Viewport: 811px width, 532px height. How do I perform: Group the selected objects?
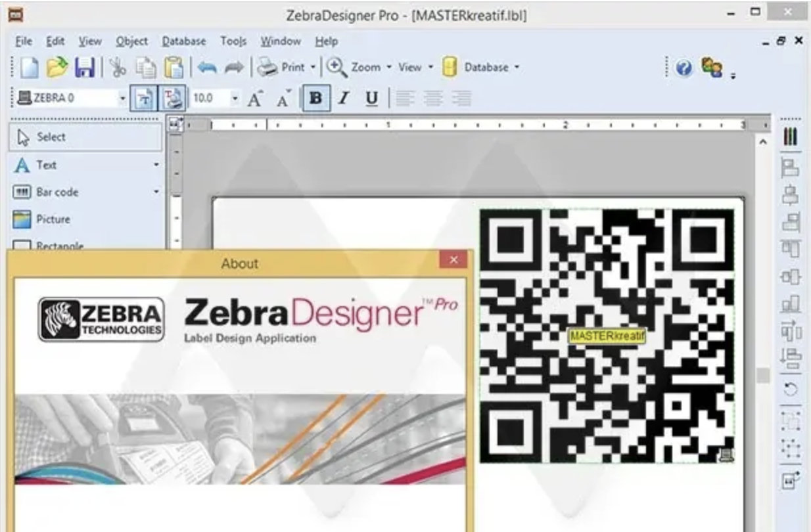(791, 420)
